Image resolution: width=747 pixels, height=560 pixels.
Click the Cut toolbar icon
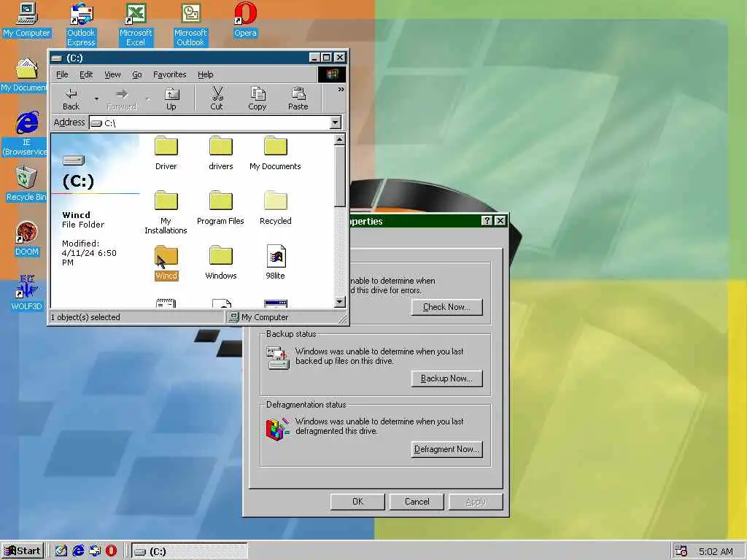(217, 99)
